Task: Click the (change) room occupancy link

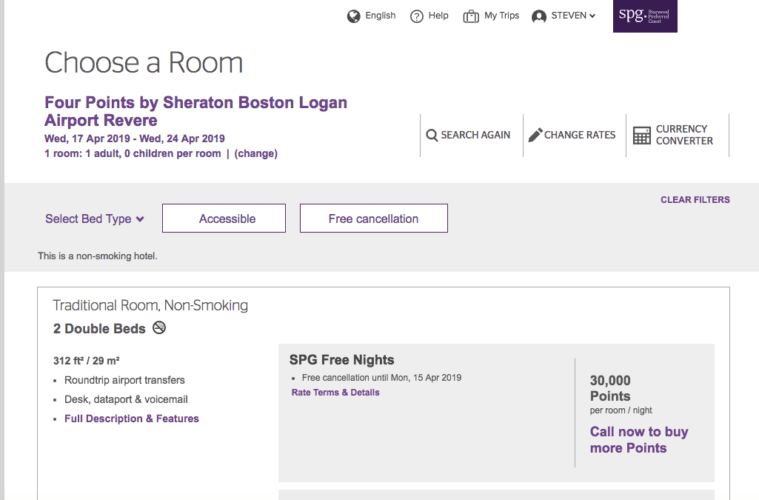Action: [x=256, y=153]
